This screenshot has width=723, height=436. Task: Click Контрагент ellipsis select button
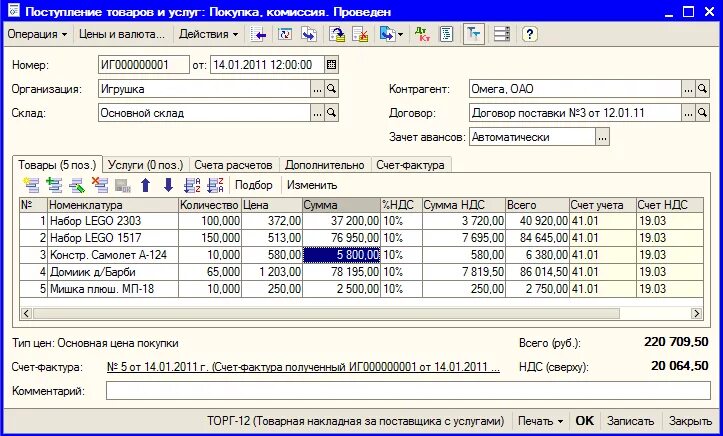[688, 89]
